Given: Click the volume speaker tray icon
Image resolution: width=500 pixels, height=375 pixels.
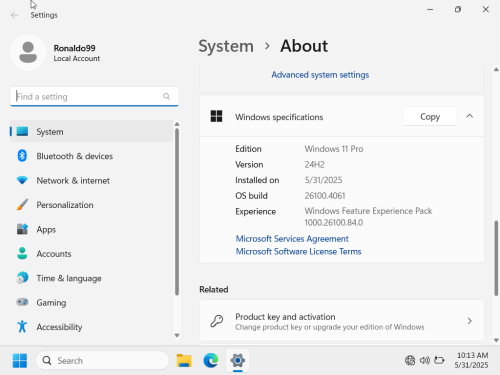Looking at the screenshot, I should click(425, 360).
